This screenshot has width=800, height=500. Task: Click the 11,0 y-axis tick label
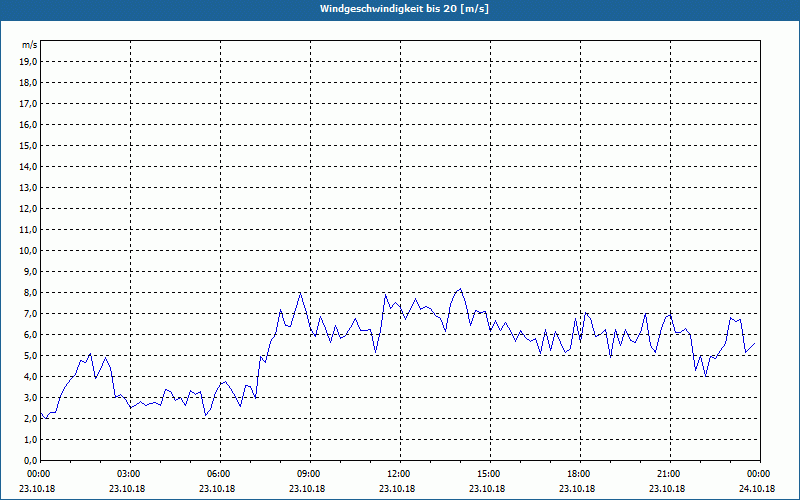coord(28,230)
